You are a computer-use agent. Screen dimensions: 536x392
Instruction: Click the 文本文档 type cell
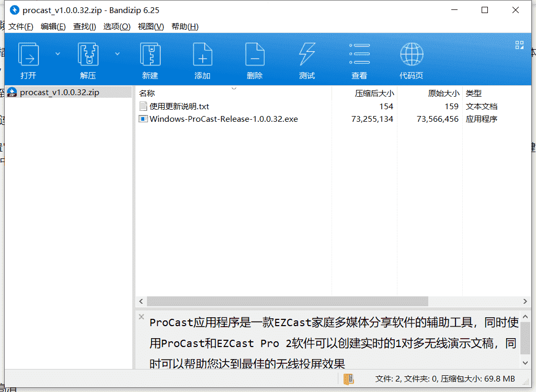pos(481,106)
